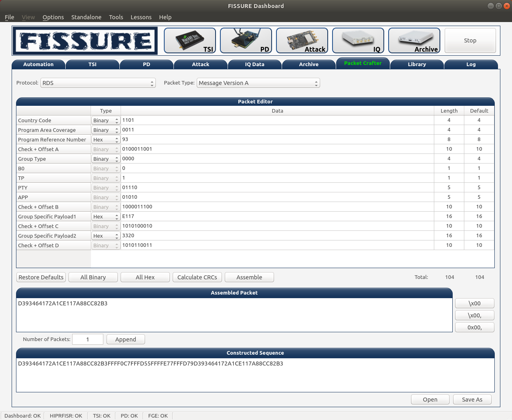Image resolution: width=512 pixels, height=420 pixels.
Task: Expand the Protocol RDS dropdown
Action: pos(98,83)
